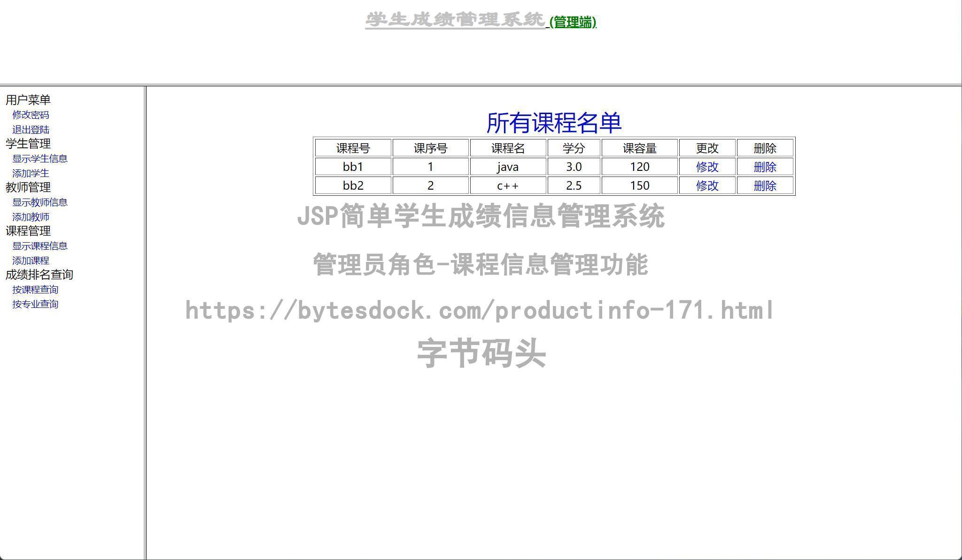Viewport: 962px width, 560px height.
Task: Select 用户菜单 section heading
Action: click(28, 99)
